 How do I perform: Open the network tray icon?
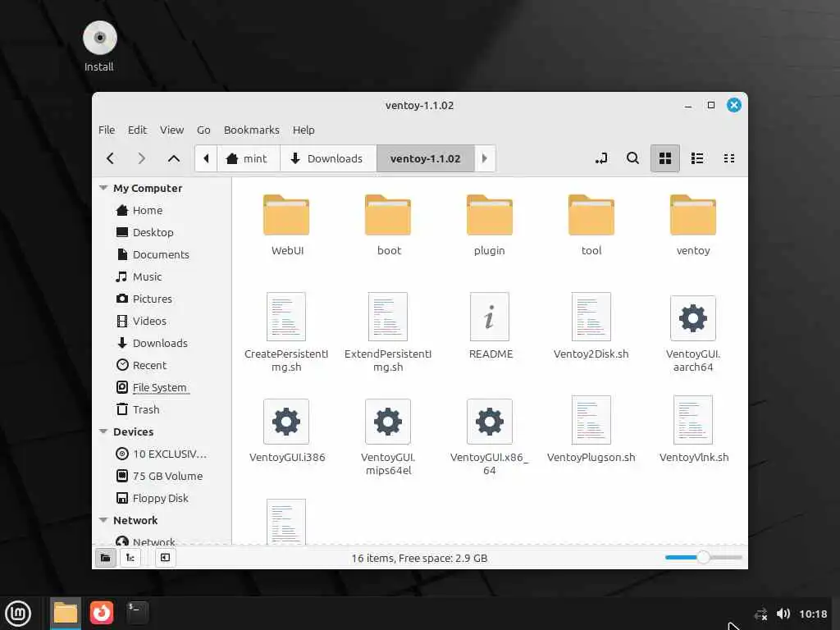(x=760, y=614)
